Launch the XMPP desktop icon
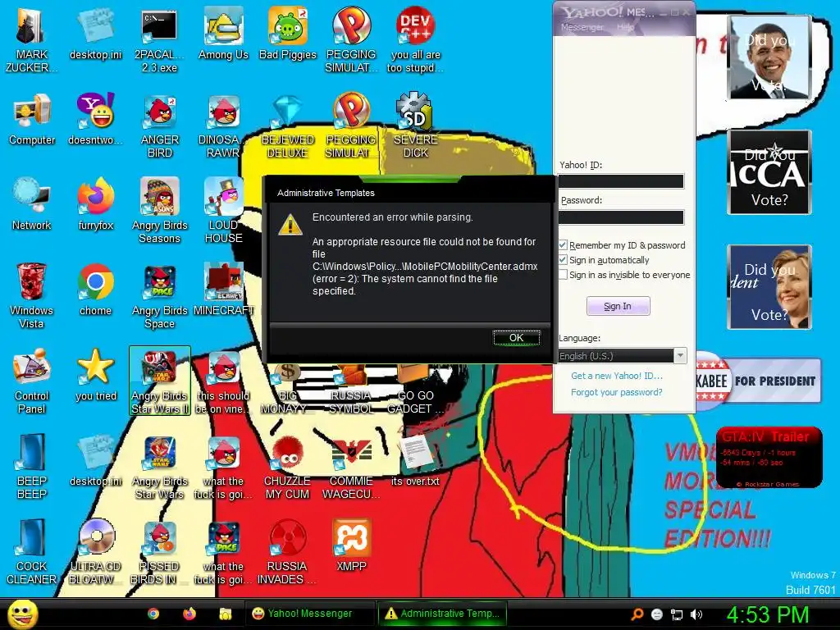This screenshot has height=630, width=840. click(351, 545)
